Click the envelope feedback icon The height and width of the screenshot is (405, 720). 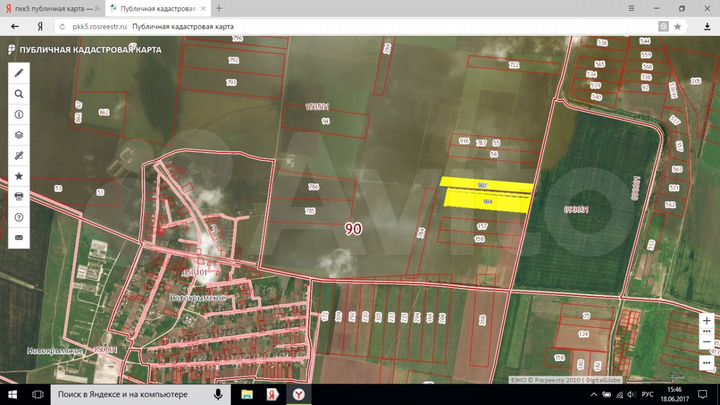(18, 237)
